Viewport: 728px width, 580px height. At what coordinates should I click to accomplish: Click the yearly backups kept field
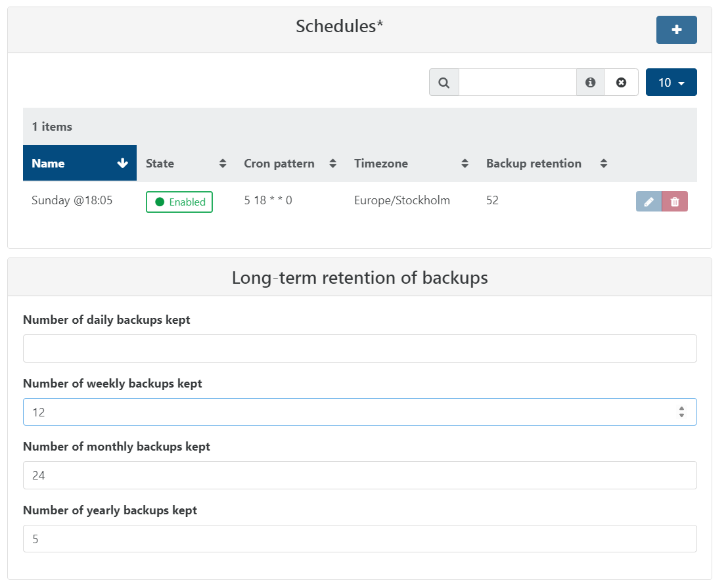click(359, 539)
